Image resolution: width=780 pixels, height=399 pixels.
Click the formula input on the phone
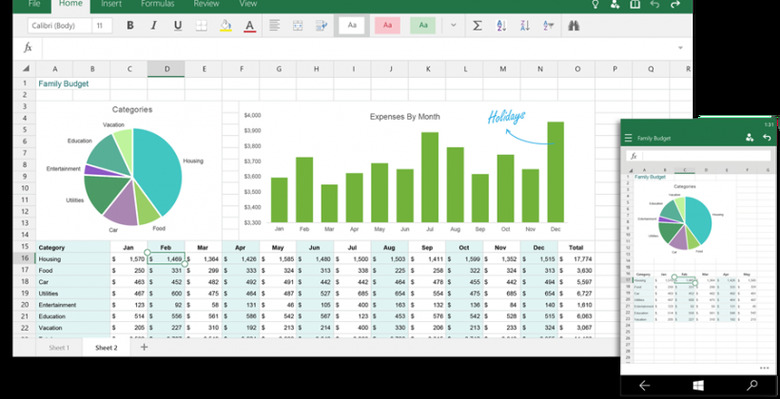tap(705, 156)
